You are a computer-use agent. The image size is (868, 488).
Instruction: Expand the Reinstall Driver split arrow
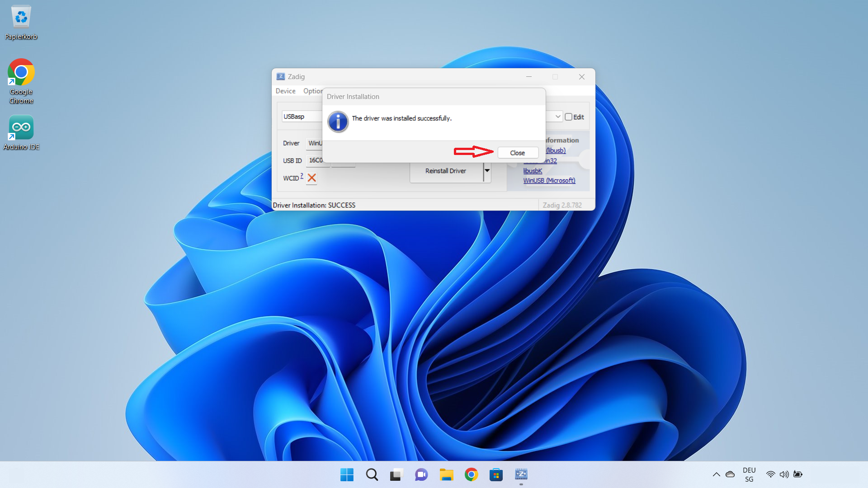(487, 171)
